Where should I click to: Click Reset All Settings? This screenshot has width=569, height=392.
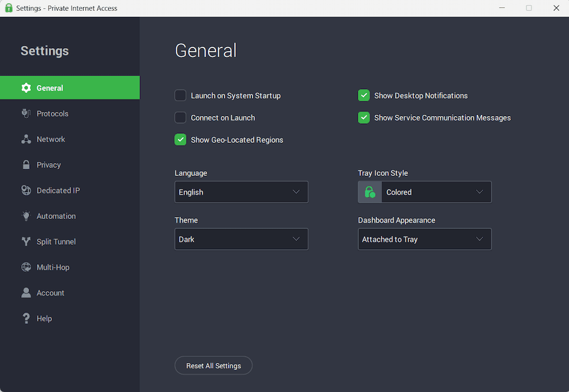click(x=213, y=365)
